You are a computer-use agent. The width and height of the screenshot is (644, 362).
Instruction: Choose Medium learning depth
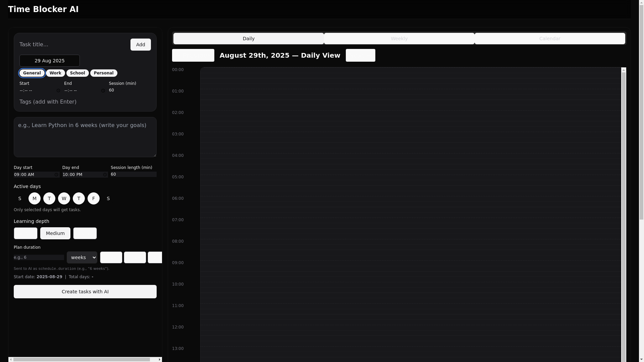[55, 233]
